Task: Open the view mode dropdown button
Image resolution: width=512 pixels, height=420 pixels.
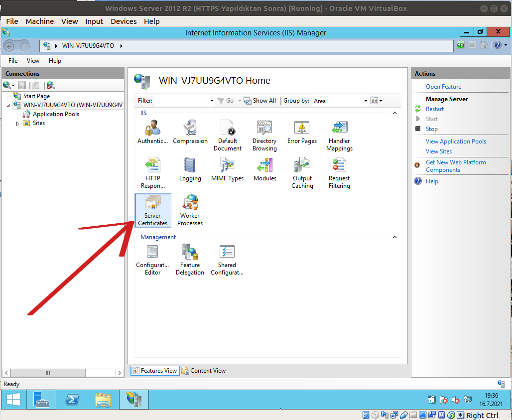Action: [376, 101]
